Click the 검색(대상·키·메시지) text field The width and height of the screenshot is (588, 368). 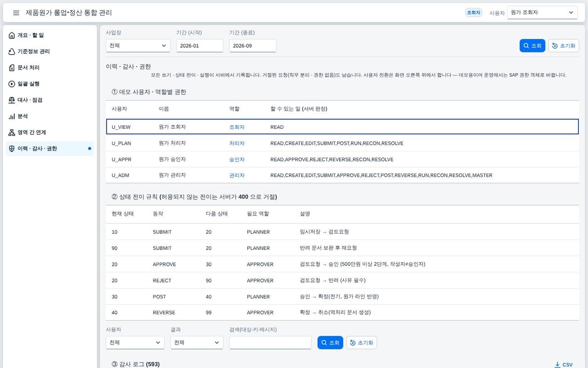[x=270, y=343]
